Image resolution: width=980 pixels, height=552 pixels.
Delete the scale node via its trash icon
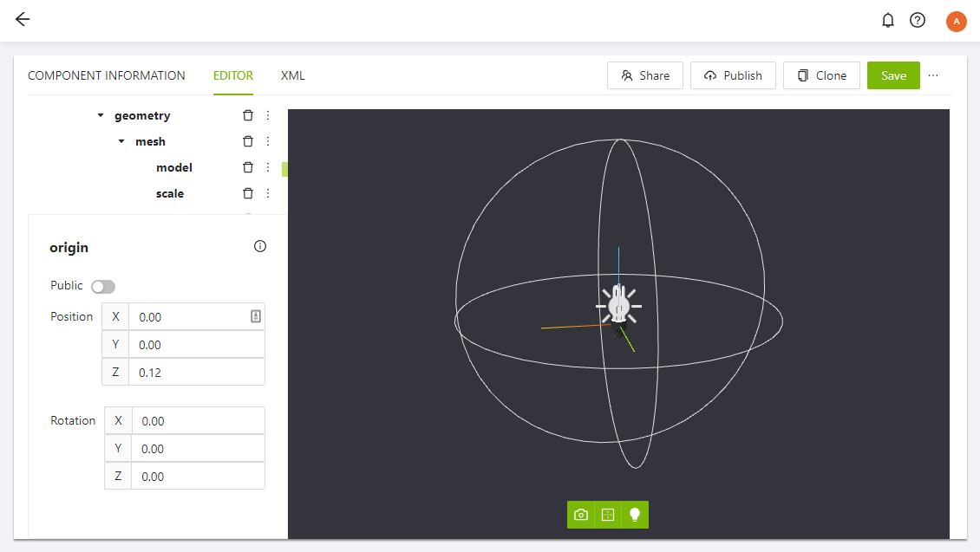point(248,193)
